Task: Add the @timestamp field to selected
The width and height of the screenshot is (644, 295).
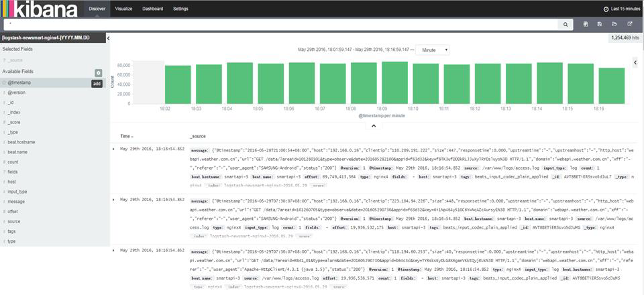Action: (97, 83)
